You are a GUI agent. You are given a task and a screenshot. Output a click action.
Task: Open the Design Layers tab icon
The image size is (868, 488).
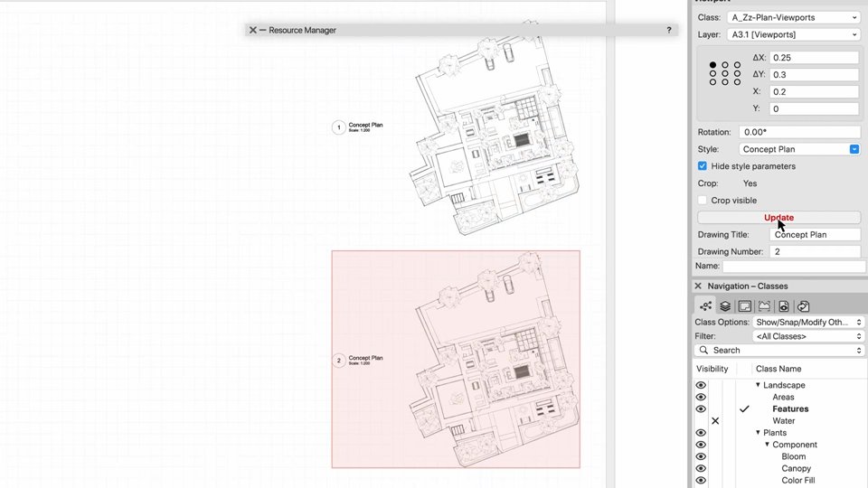point(725,306)
